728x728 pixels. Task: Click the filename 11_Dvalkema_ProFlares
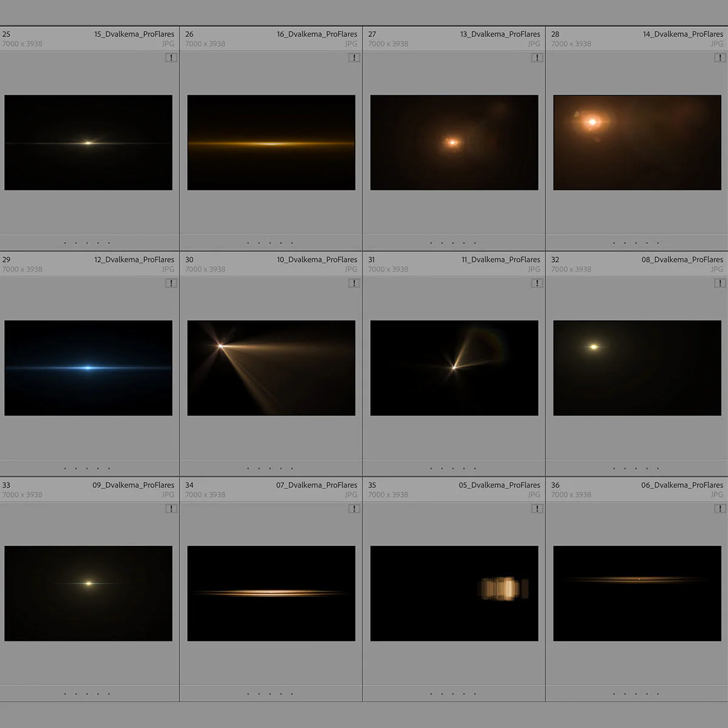501,260
